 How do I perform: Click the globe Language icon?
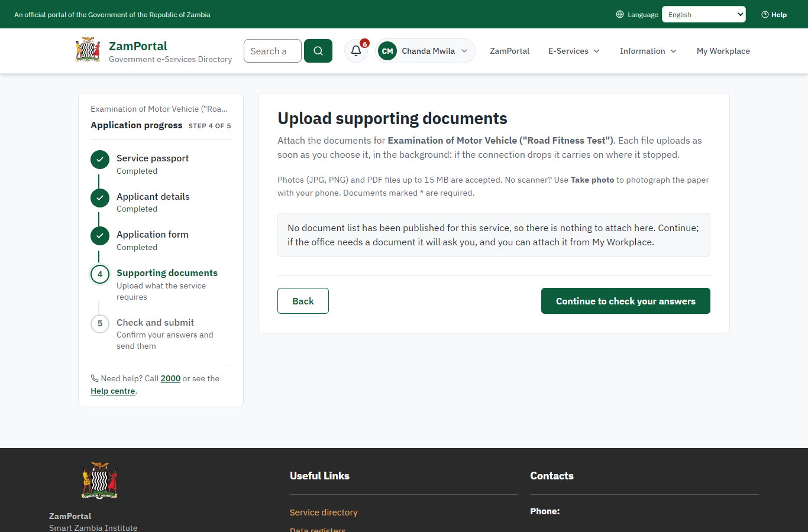point(620,14)
